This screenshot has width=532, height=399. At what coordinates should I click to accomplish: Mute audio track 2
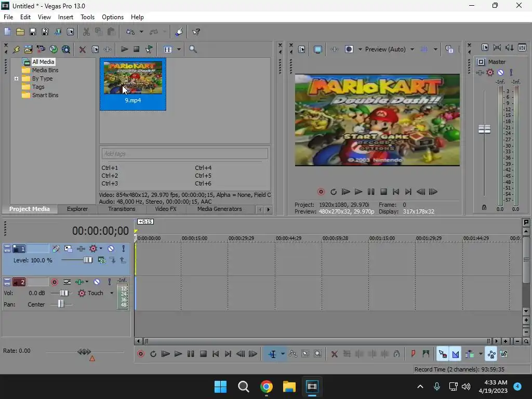click(97, 282)
